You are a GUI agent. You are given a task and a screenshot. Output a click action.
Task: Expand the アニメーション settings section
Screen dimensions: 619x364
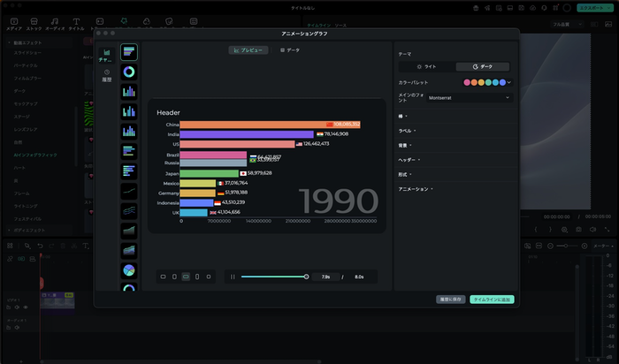click(416, 189)
